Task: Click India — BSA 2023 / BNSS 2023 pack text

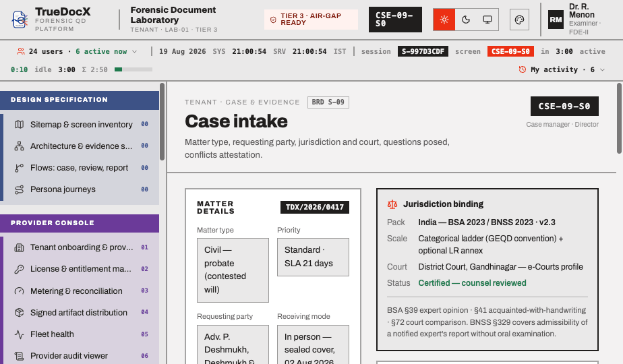Action: pyautogui.click(x=487, y=222)
